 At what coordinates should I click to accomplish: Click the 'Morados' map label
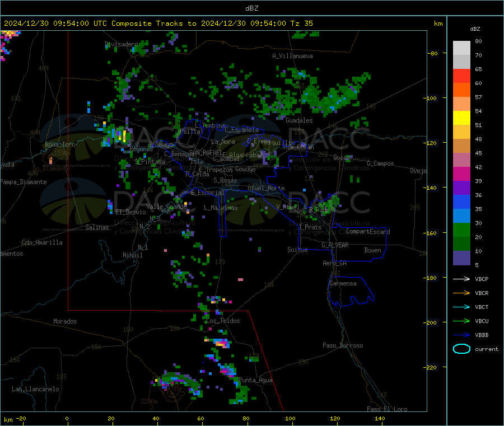pyautogui.click(x=65, y=321)
